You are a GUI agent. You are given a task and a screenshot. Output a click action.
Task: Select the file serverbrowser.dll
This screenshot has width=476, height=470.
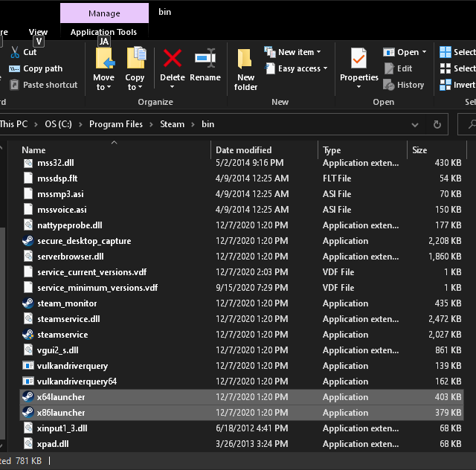(241, 257)
